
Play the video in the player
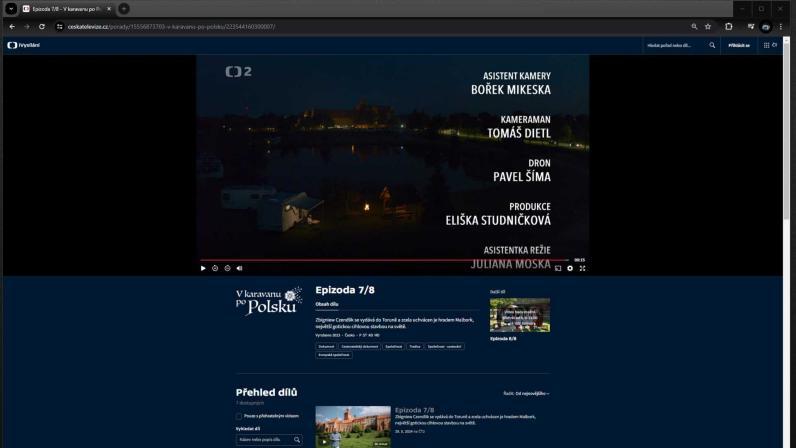203,268
